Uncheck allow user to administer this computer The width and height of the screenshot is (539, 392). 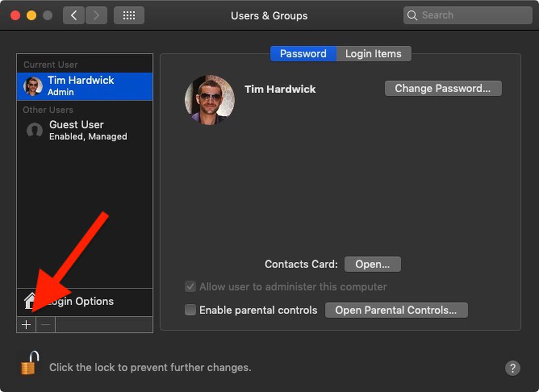190,287
